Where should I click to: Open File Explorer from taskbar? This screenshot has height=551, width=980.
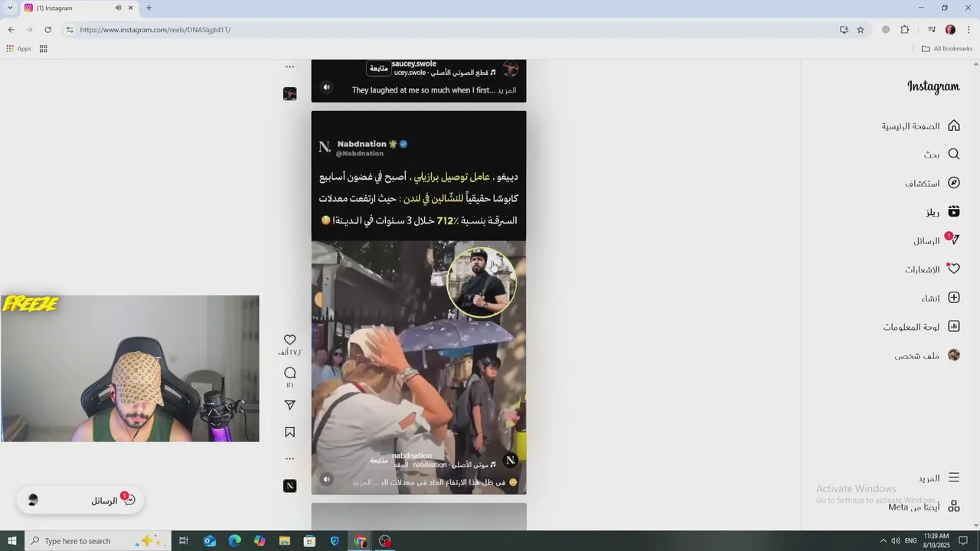[285, 541]
